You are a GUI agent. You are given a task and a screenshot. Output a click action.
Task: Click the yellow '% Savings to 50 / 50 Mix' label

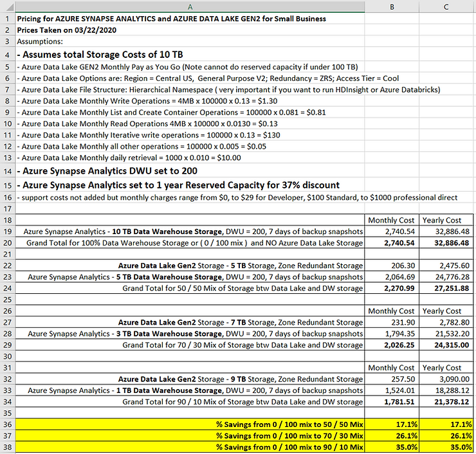coord(190,424)
